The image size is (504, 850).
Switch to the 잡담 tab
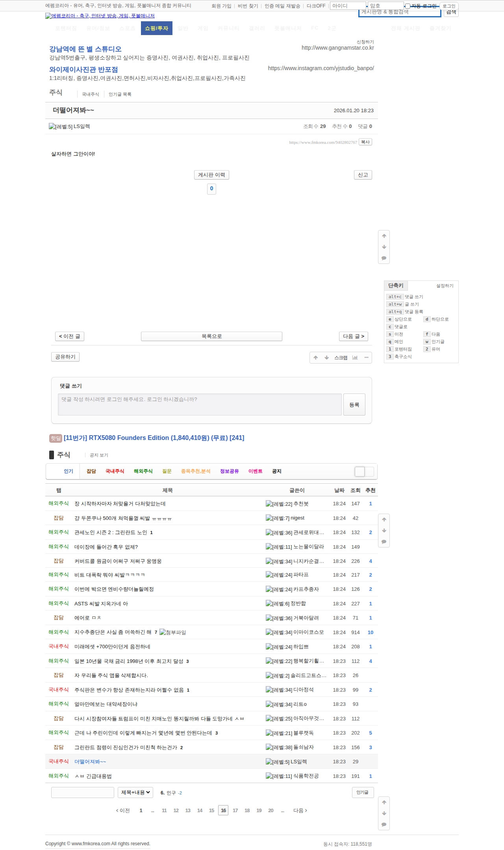point(91,471)
